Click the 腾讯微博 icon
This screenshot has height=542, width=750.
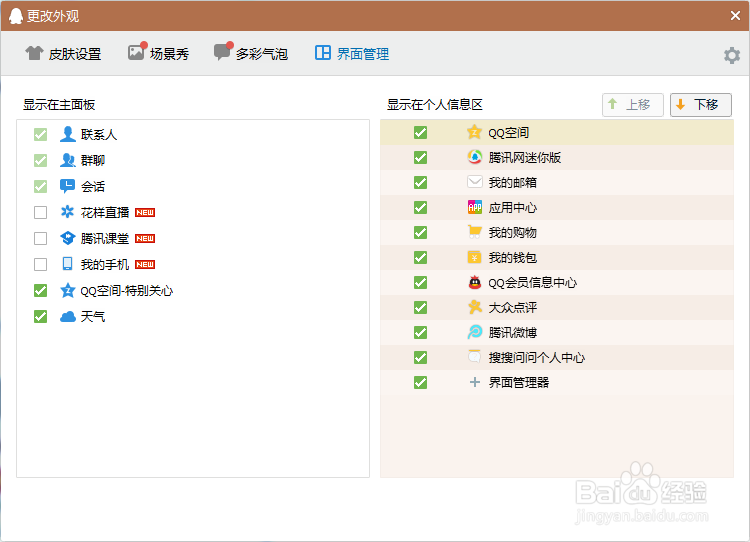point(474,332)
